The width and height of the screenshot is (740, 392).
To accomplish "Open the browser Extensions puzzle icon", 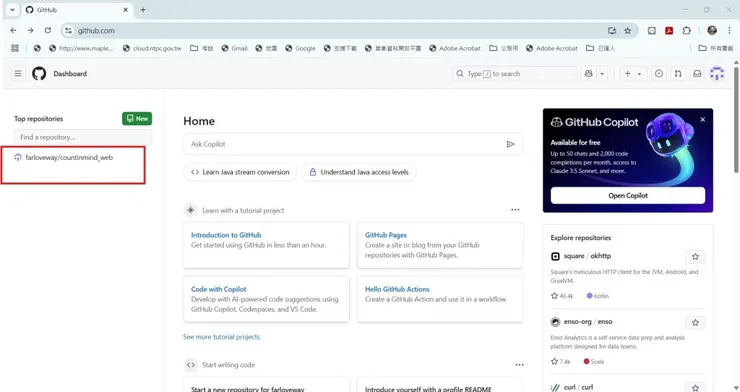I will [687, 31].
